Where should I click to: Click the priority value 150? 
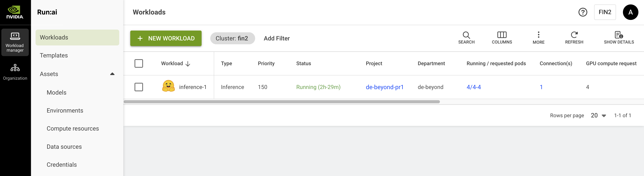click(x=262, y=87)
